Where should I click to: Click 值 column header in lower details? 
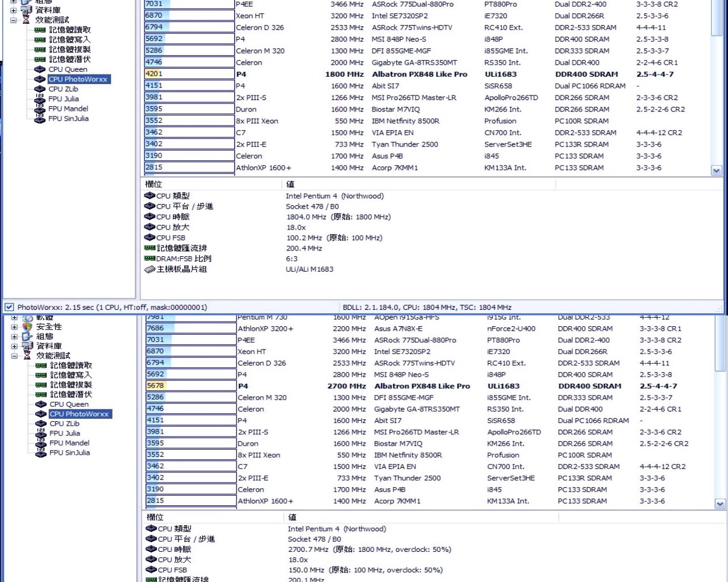421,517
